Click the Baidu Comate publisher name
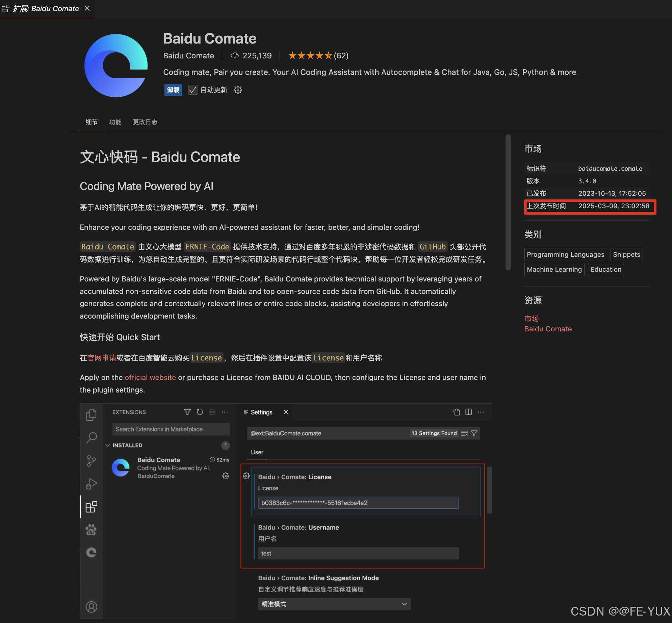Viewport: 672px width, 623px height. coord(188,56)
